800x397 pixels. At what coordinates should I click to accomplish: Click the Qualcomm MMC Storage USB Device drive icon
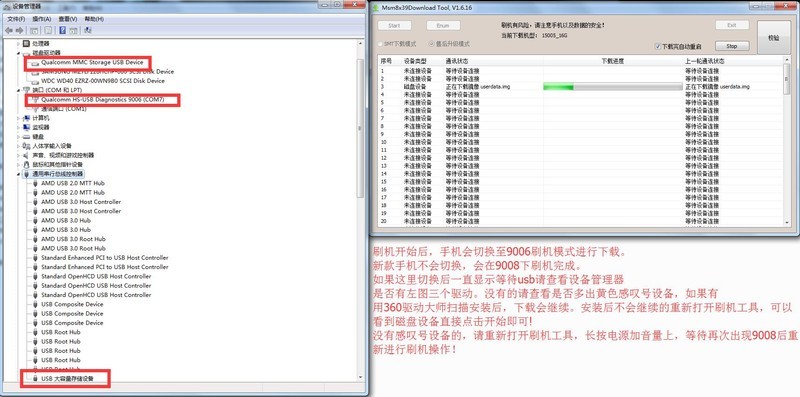click(x=35, y=63)
